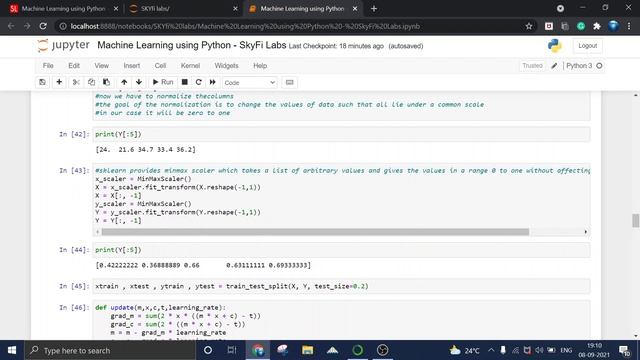Open Chrome three-dot menu
The width and height of the screenshot is (640, 360).
(x=629, y=26)
